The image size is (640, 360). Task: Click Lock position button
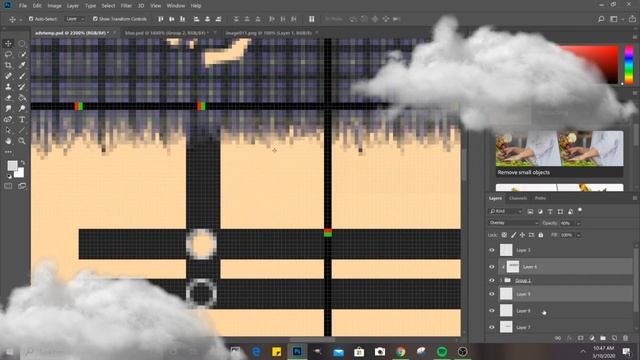pyautogui.click(x=522, y=235)
